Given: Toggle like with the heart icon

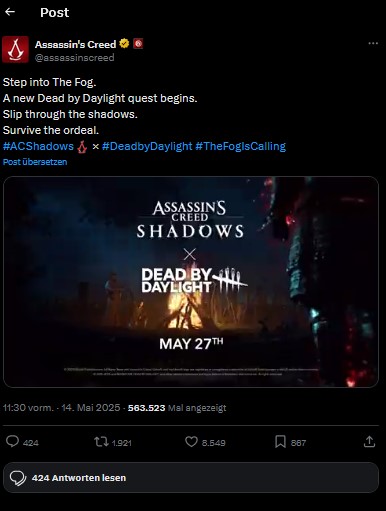Looking at the screenshot, I should coord(191,442).
